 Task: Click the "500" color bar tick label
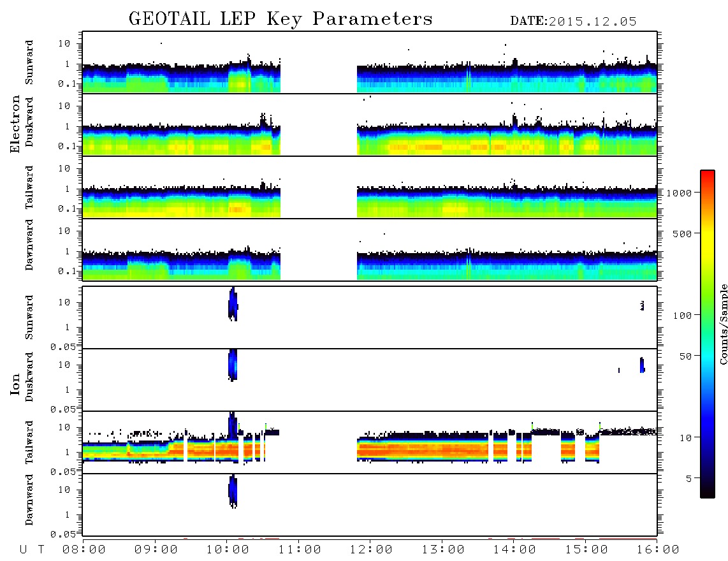pos(683,233)
